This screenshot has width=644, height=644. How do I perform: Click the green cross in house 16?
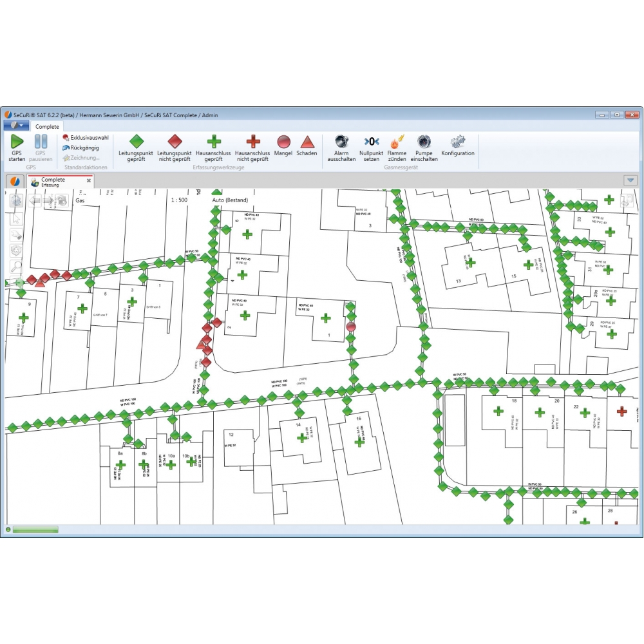tap(359, 442)
